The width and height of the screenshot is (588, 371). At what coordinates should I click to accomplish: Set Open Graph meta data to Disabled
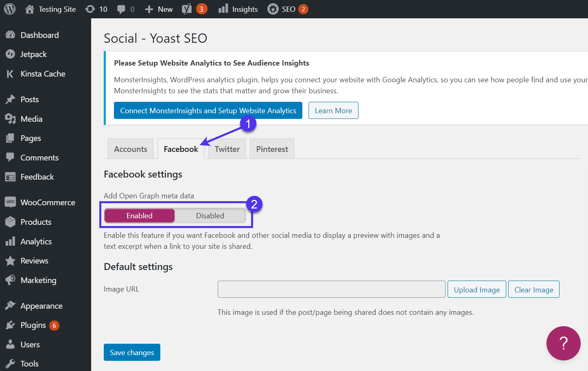click(210, 216)
